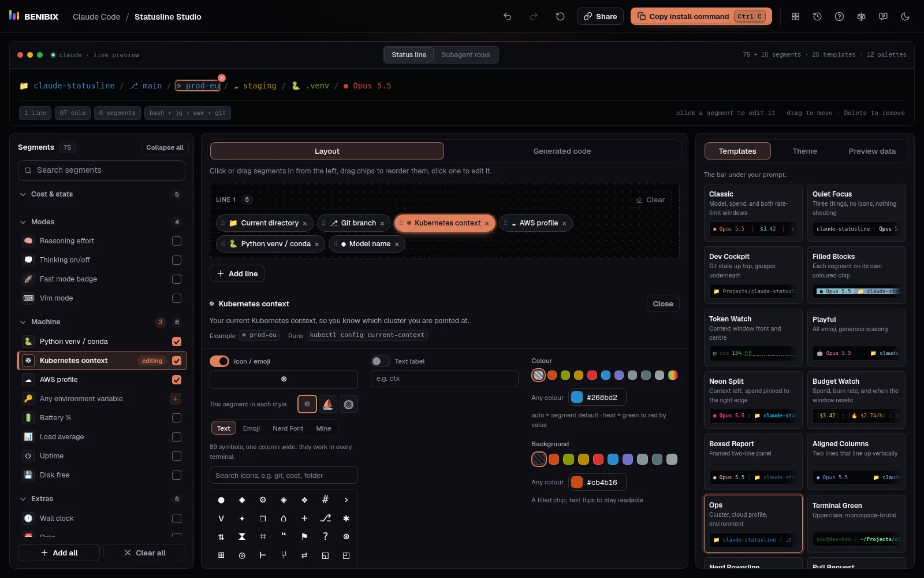Remove the Git branch chip with its x
Screen dimensions: 924x578
tap(382, 223)
